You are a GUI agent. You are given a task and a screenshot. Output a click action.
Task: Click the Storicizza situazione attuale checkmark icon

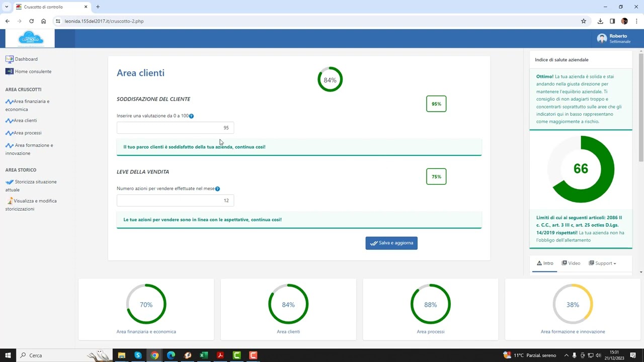click(10, 182)
